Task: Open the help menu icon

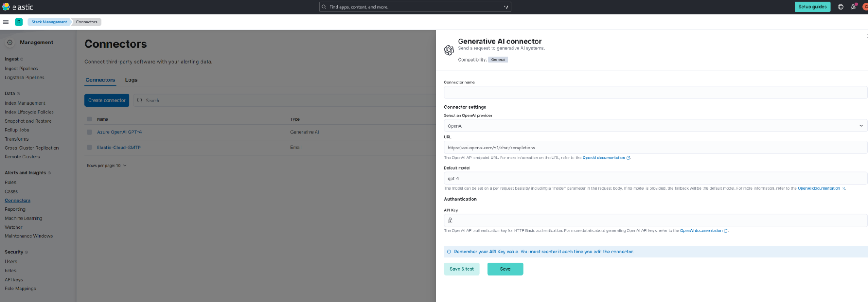Action: (841, 7)
